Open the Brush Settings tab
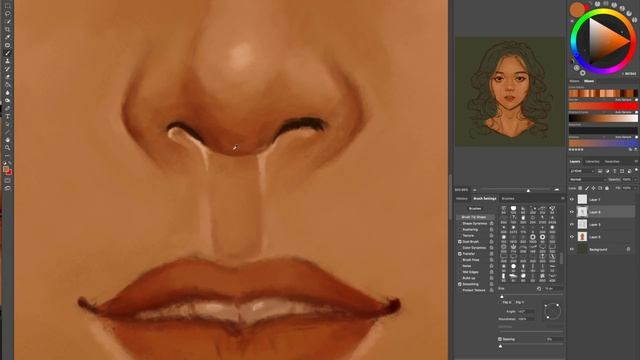Screen dimensions: 640x360 [484, 199]
